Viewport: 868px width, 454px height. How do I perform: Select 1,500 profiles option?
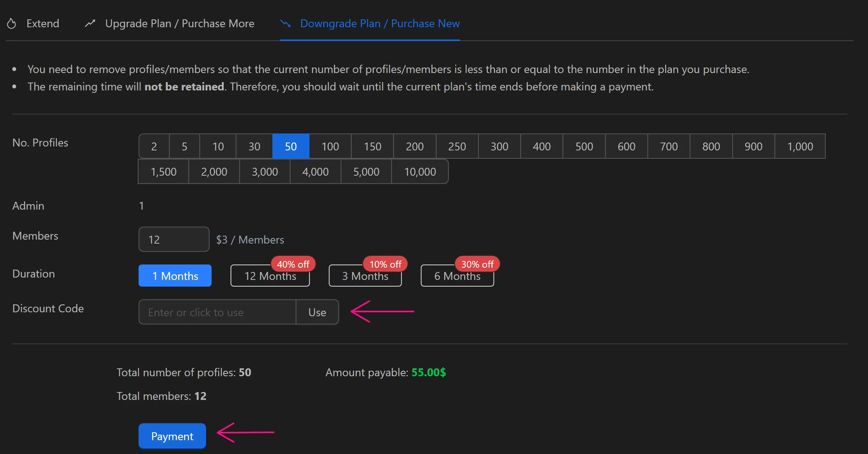click(163, 171)
